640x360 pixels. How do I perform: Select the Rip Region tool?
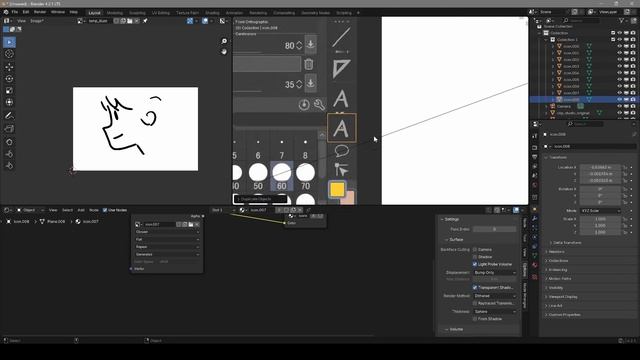tap(9, 129)
